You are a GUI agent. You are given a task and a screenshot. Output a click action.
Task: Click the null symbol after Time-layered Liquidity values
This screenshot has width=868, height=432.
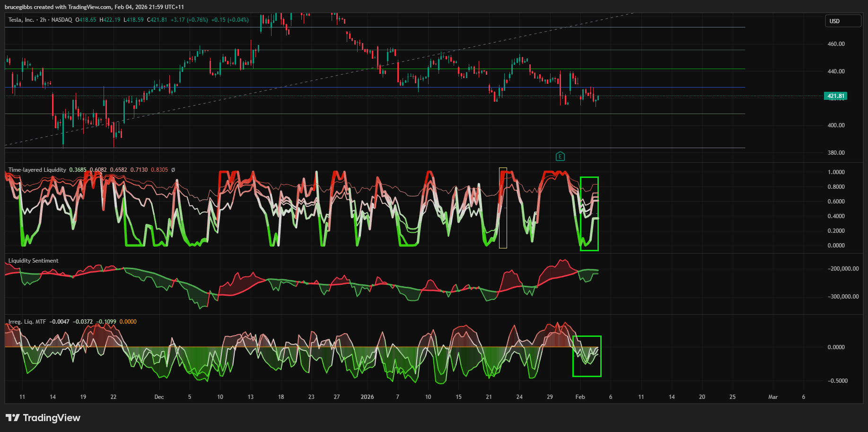tap(173, 170)
